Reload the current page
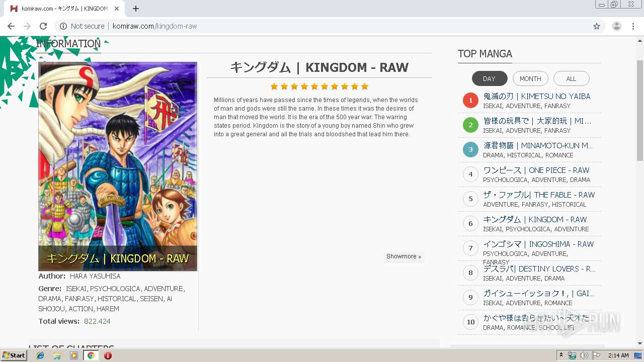Screen dimensions: 644x362 pos(43,26)
